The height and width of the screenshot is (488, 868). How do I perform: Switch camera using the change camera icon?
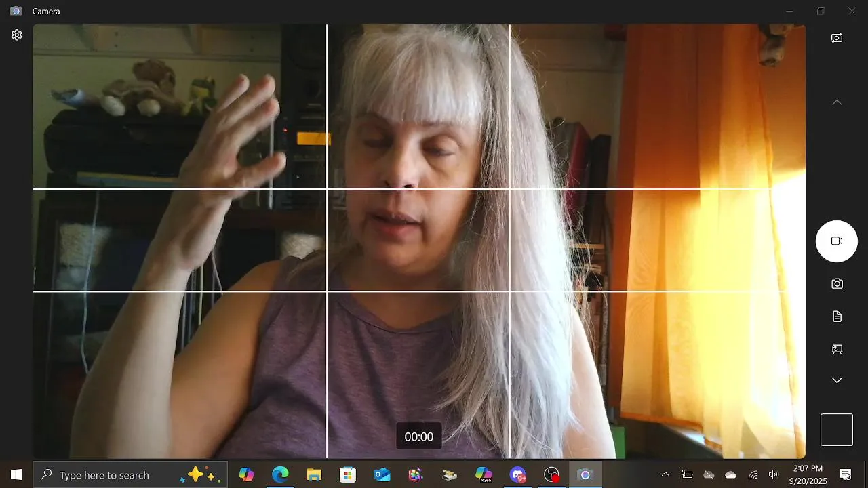837,38
